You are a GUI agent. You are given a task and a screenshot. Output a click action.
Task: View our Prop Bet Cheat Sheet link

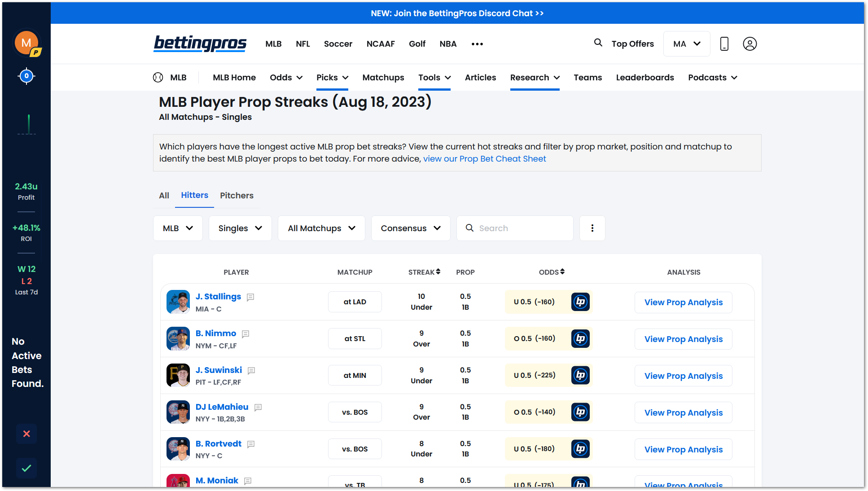click(x=485, y=158)
